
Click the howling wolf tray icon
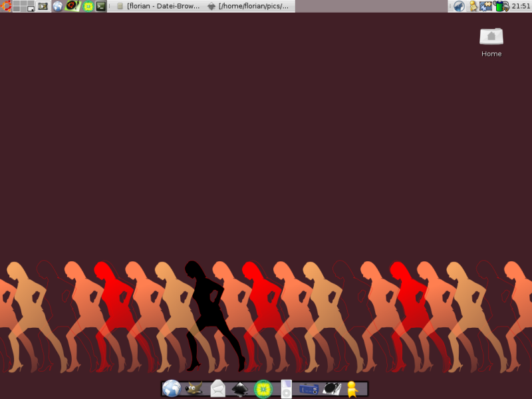click(x=459, y=6)
